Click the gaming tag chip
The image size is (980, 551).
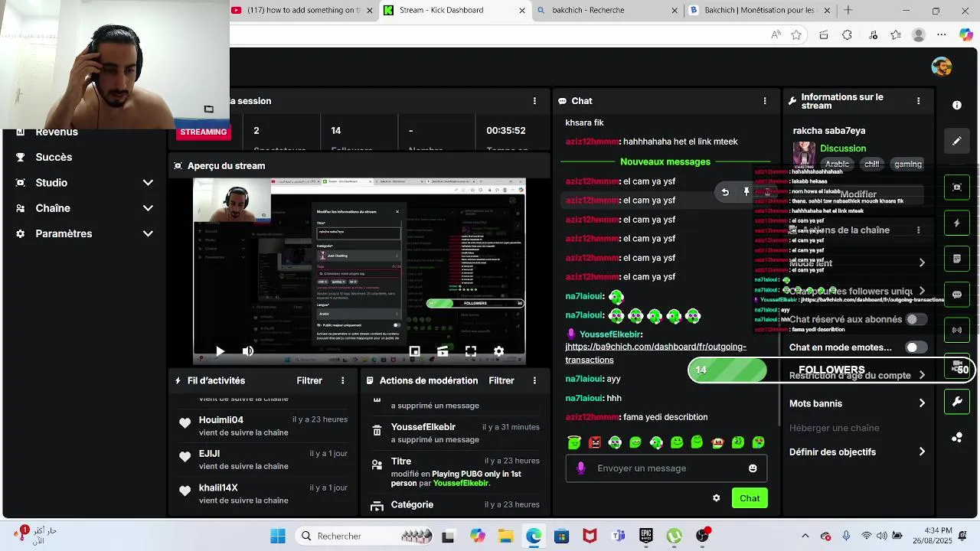[x=908, y=164]
